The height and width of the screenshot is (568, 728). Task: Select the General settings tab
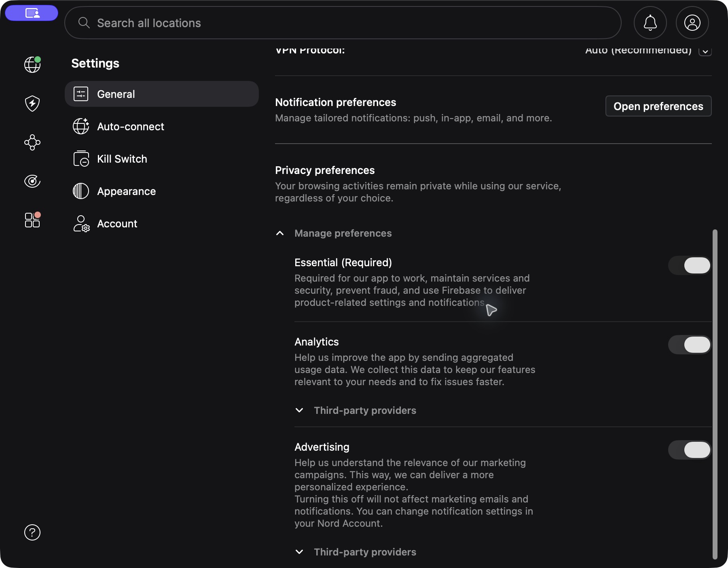(162, 94)
